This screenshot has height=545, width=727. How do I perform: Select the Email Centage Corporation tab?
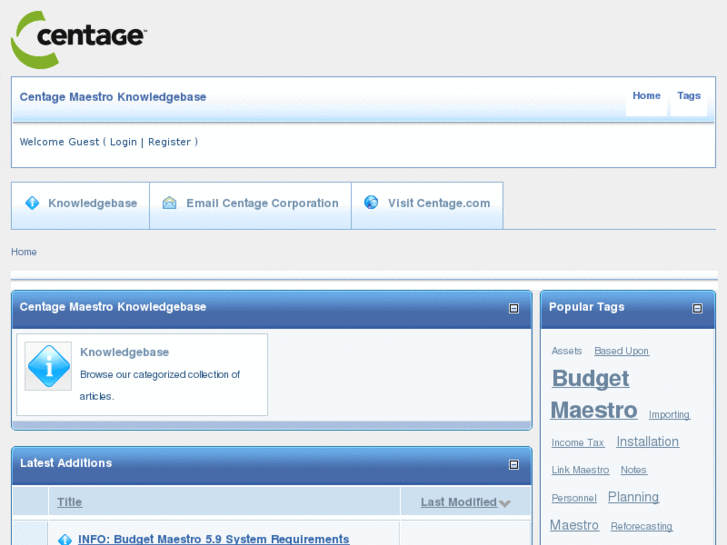click(x=250, y=205)
